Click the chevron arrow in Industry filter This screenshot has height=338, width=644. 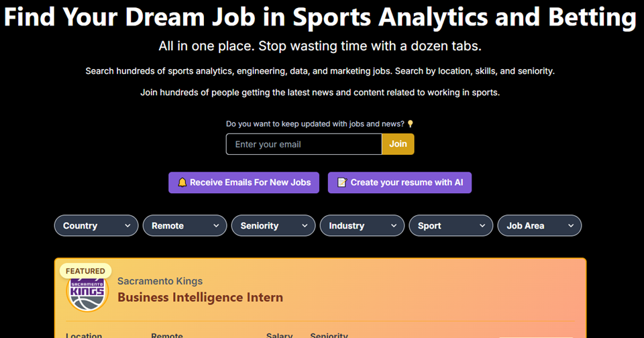393,226
